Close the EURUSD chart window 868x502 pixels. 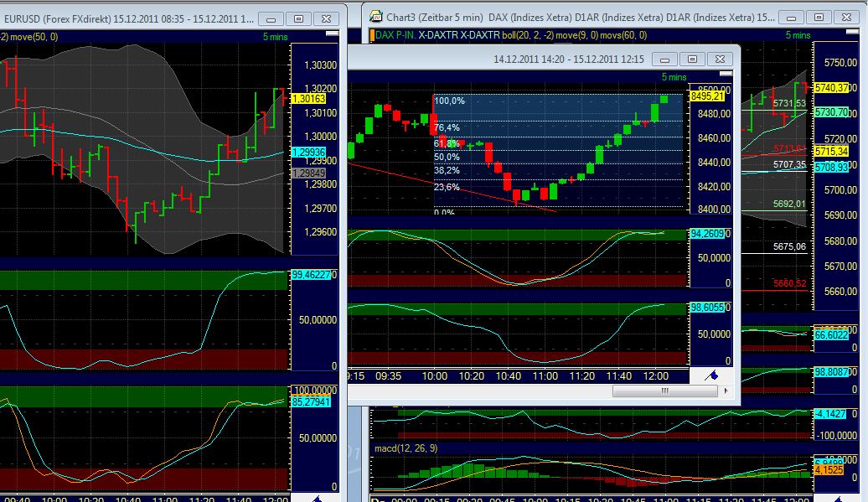coord(326,18)
